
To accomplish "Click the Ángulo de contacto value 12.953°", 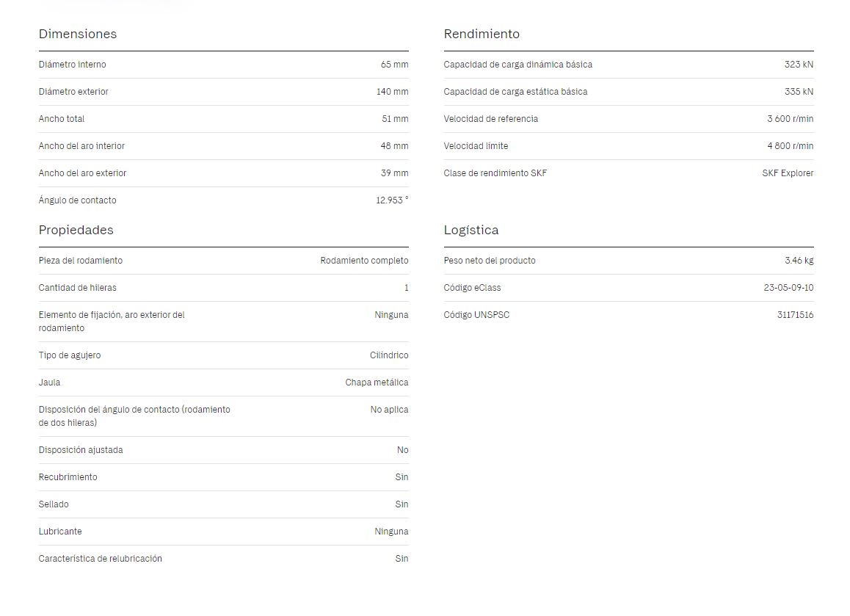I will (392, 200).
